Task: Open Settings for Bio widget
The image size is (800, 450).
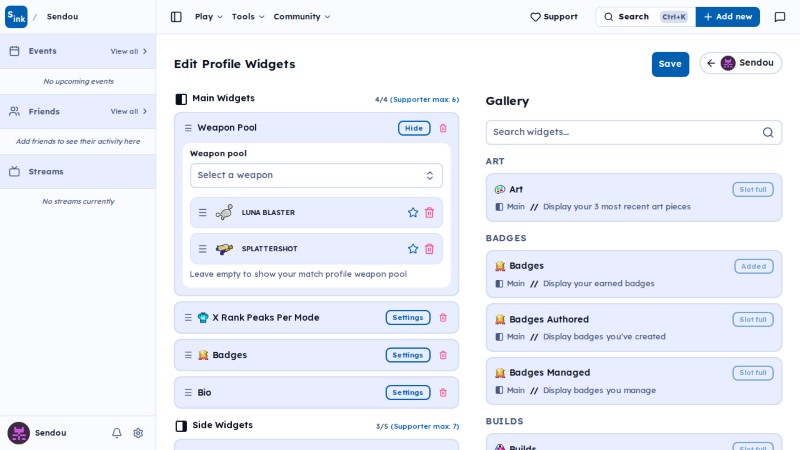Action: point(408,393)
